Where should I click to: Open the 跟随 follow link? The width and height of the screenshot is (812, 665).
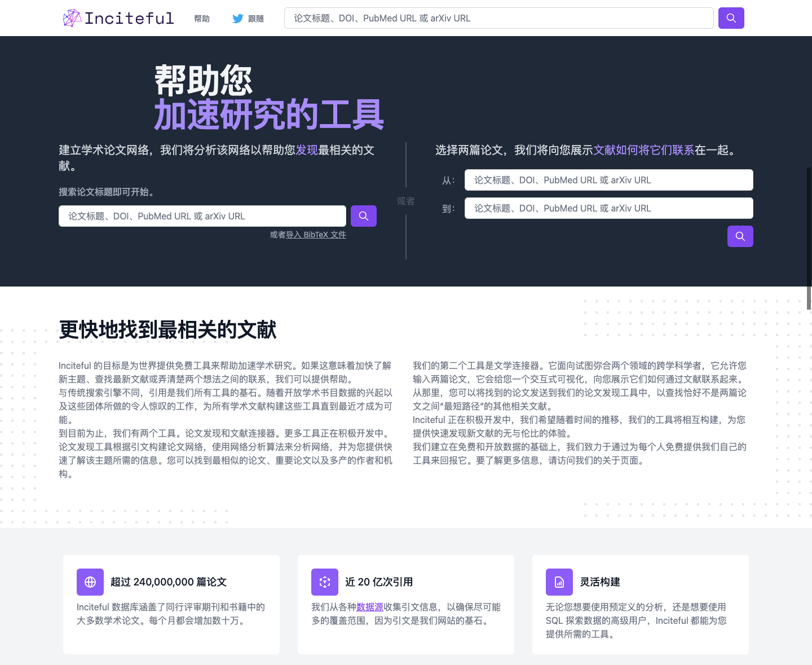click(256, 19)
